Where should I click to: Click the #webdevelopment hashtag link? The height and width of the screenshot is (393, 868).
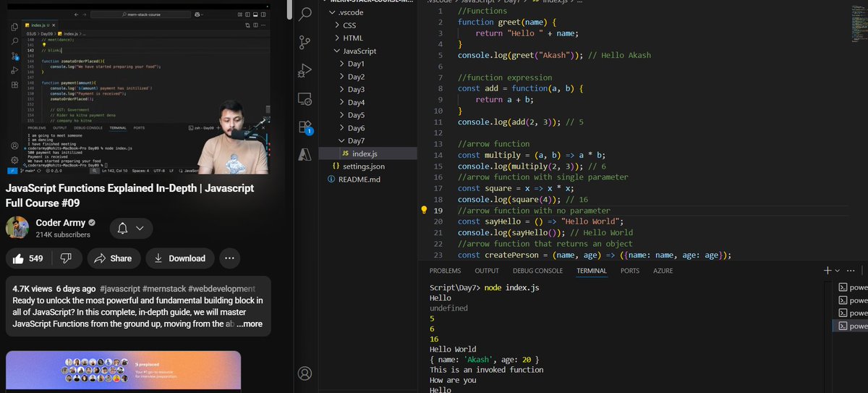pyautogui.click(x=222, y=288)
